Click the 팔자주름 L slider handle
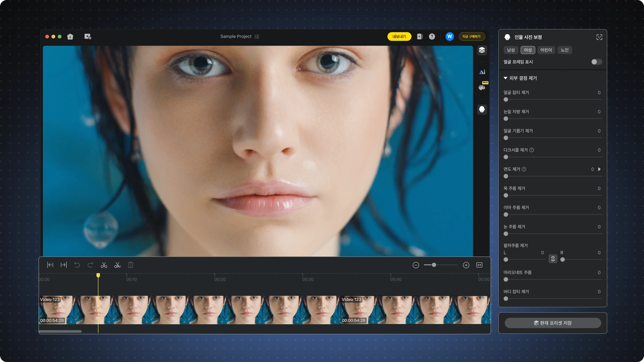 (x=506, y=260)
